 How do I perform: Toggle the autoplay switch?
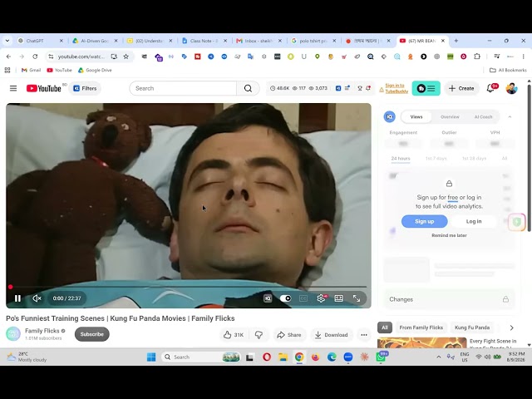click(x=285, y=298)
